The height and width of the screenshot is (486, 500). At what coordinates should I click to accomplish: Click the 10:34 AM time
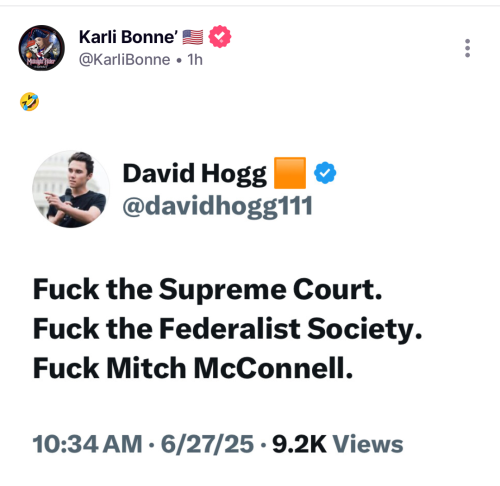pos(87,444)
